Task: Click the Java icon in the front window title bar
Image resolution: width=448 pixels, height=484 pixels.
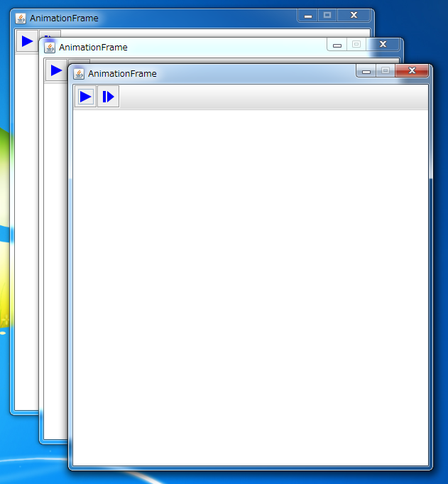Action: [x=79, y=74]
